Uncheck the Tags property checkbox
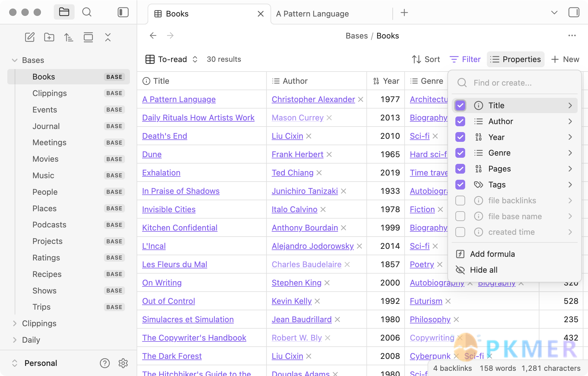Viewport: 588px width, 376px height. (460, 185)
